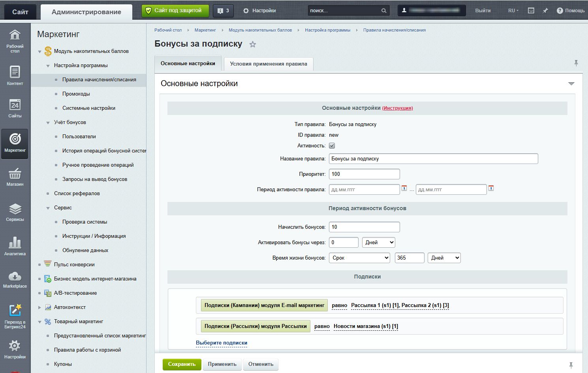
Task: Open the Сайты sidebar section
Action: point(15,108)
